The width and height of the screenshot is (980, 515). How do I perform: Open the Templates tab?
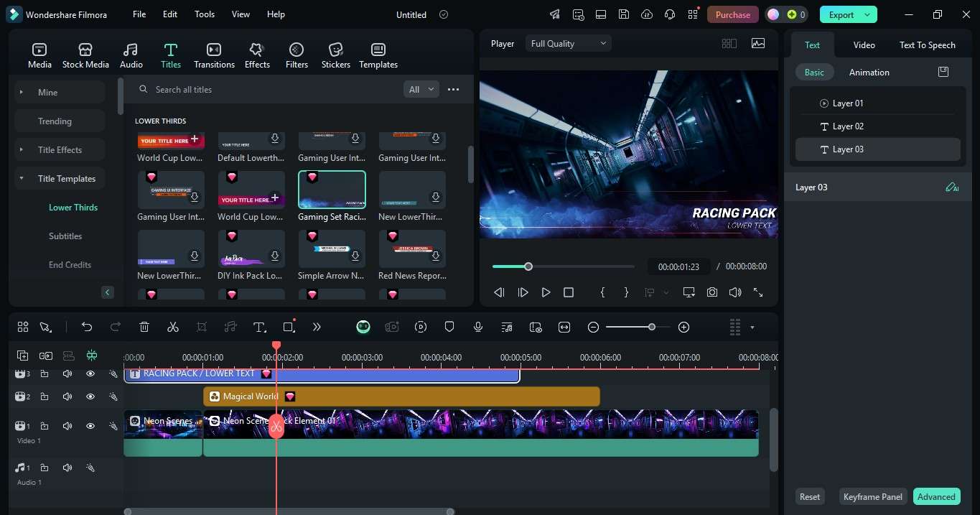tap(378, 56)
